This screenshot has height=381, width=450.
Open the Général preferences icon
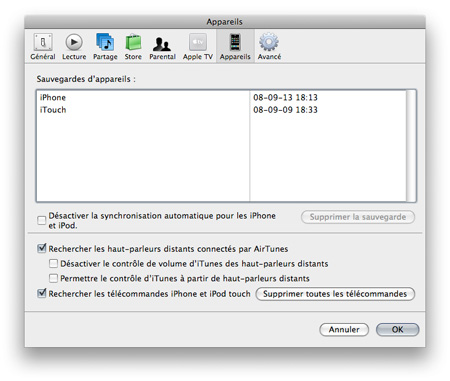coord(43,47)
